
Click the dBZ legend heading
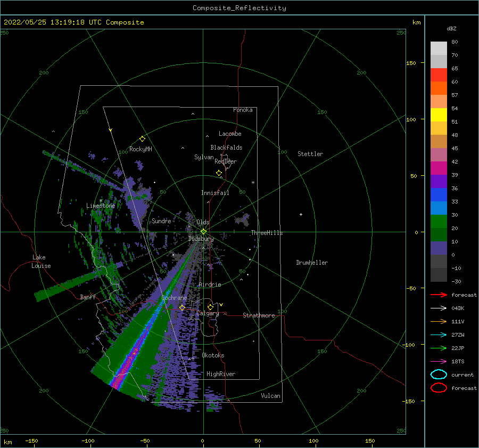[451, 28]
